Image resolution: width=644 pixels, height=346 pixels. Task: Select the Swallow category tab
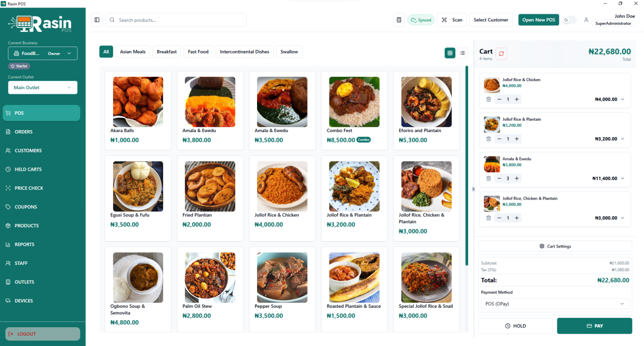pos(289,51)
